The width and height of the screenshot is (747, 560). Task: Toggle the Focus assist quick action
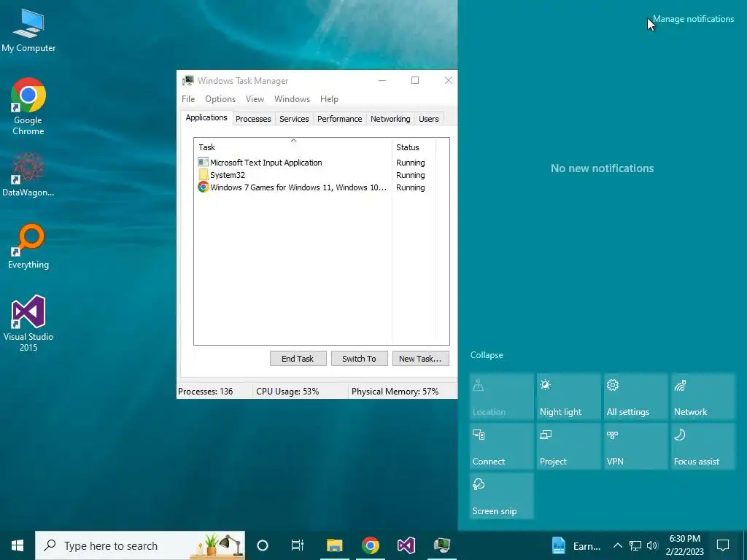(x=703, y=446)
